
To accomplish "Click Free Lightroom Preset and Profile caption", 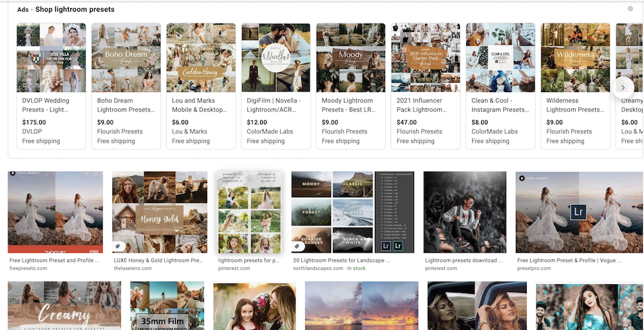I will pyautogui.click(x=55, y=260).
